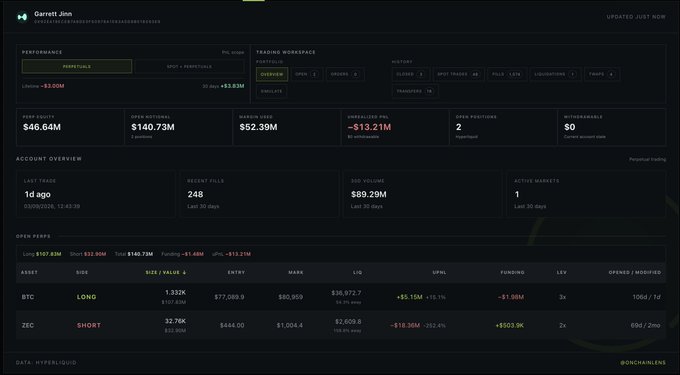Click the Short $32.90M summary value
Image resolution: width=680 pixels, height=375 pixels.
pyautogui.click(x=95, y=254)
